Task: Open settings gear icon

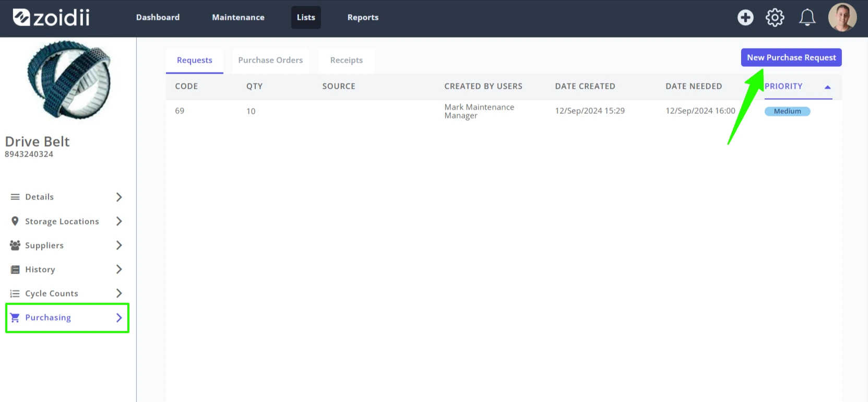Action: pos(775,17)
